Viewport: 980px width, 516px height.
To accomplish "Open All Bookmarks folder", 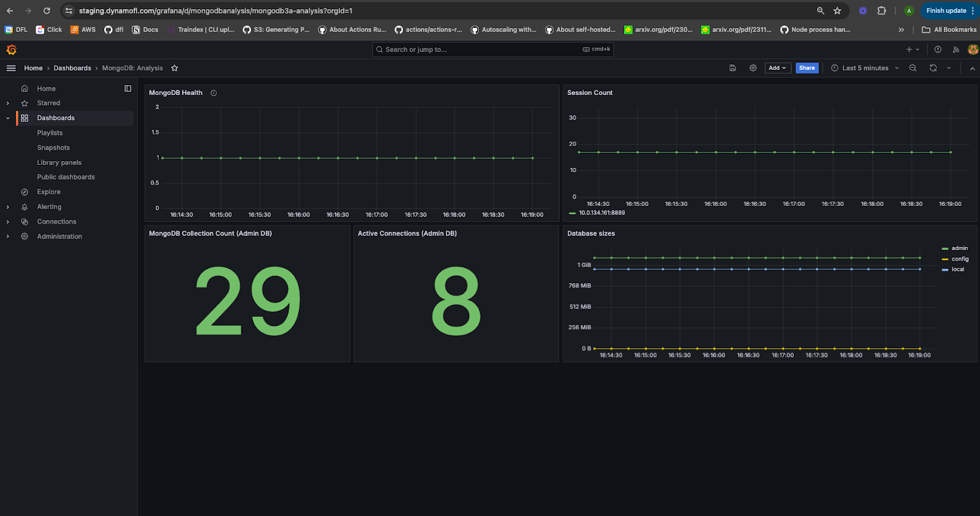I will (949, 29).
